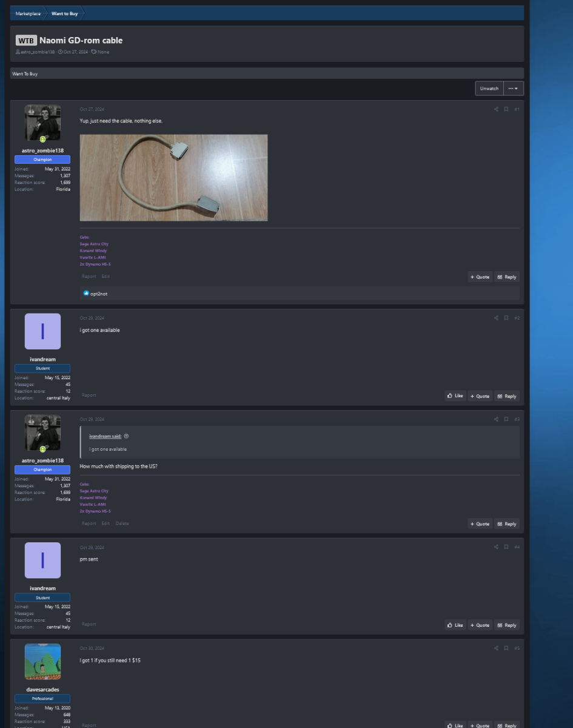Go to Marketplace in the breadcrumb
The height and width of the screenshot is (728, 573).
28,13
